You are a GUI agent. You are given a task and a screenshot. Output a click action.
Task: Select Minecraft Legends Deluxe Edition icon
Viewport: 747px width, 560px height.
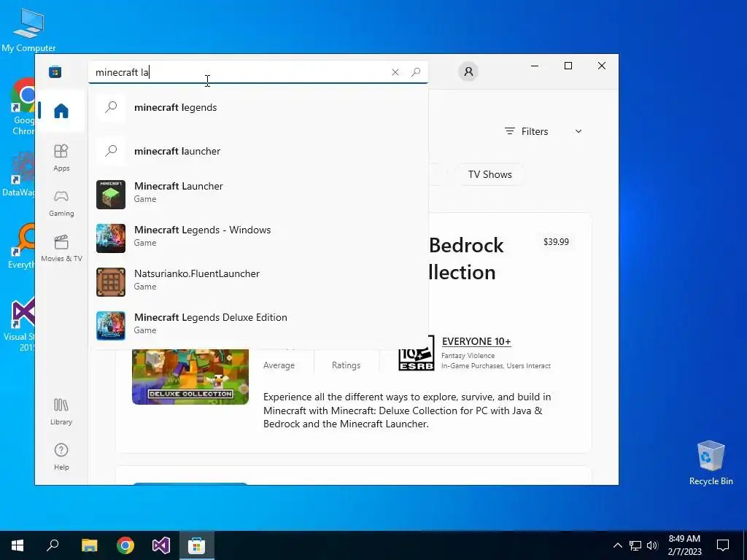click(x=111, y=326)
